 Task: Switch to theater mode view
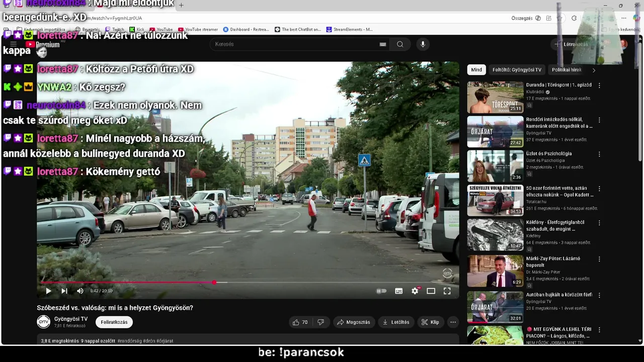tap(431, 291)
